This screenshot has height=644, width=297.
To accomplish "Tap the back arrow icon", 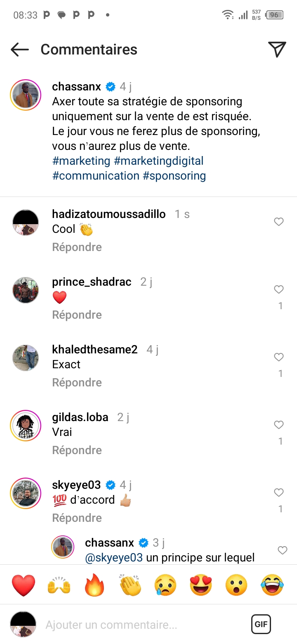I will tap(20, 50).
